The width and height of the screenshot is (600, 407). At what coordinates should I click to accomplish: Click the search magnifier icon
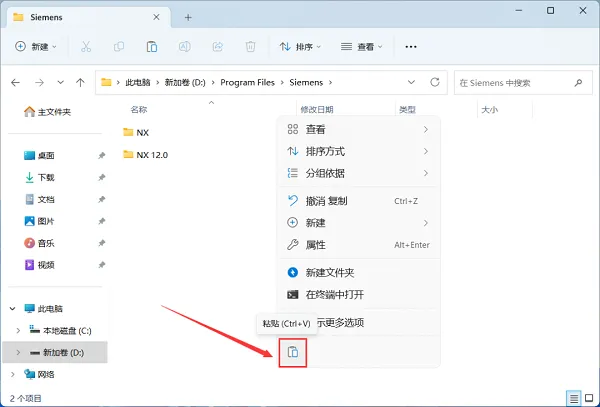tap(578, 82)
